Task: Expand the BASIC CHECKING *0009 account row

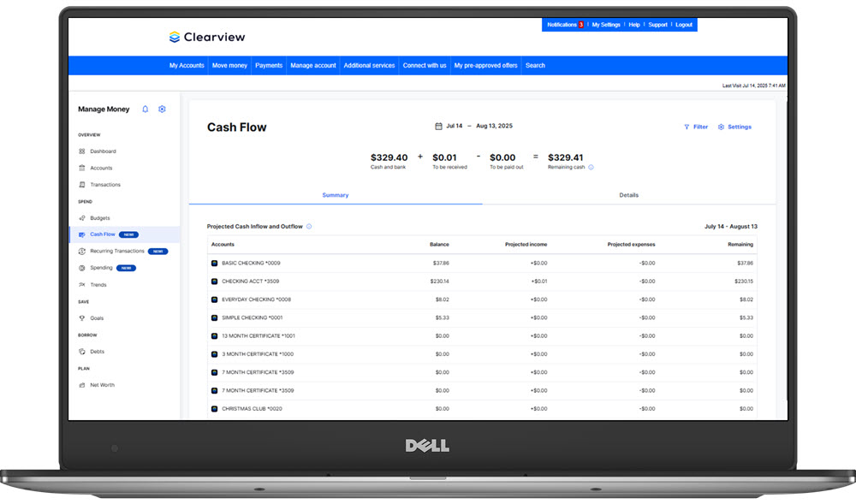Action: tap(213, 264)
